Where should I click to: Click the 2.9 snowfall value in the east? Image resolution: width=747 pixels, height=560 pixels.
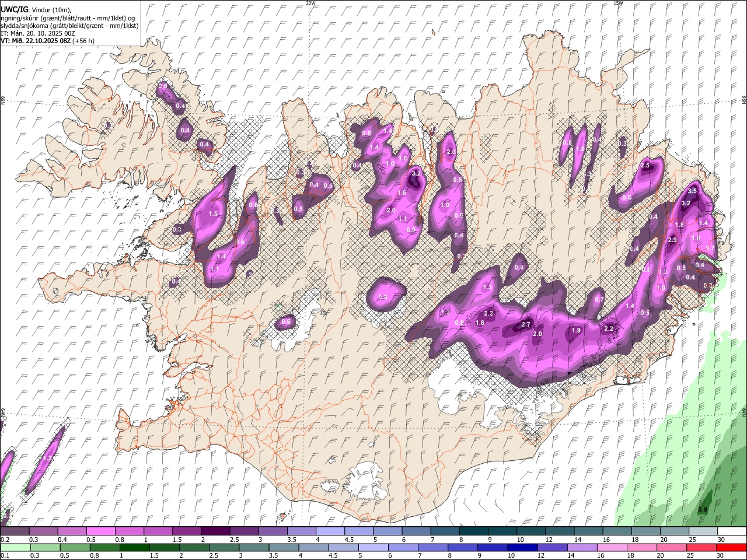672,240
